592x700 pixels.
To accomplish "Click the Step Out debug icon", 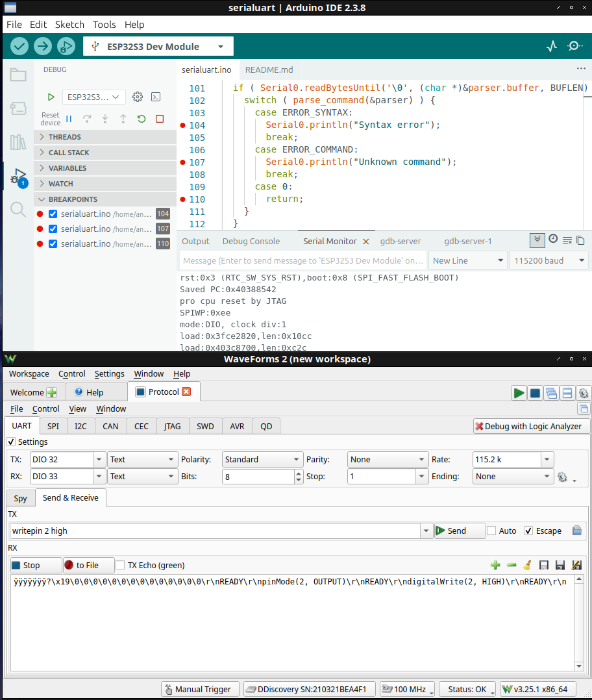I will 123,119.
